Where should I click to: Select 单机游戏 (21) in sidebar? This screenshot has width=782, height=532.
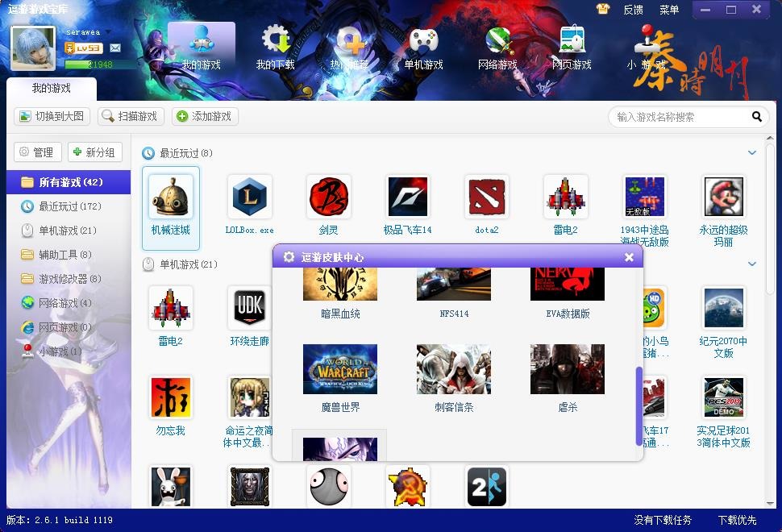coord(69,231)
